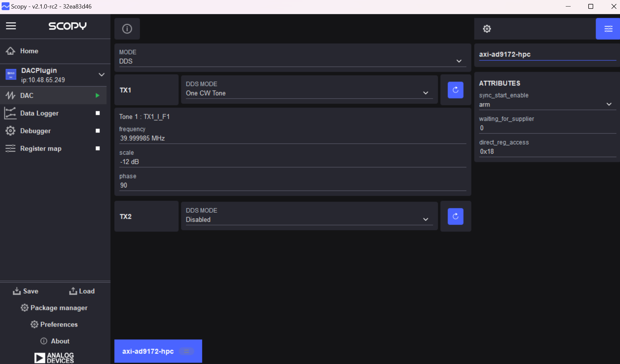
Task: Open About dialog
Action: point(55,341)
